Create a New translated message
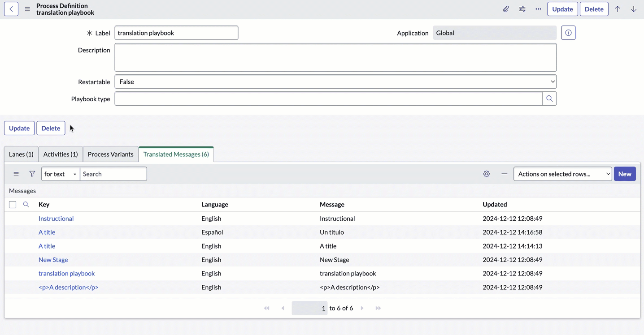 [x=625, y=174]
